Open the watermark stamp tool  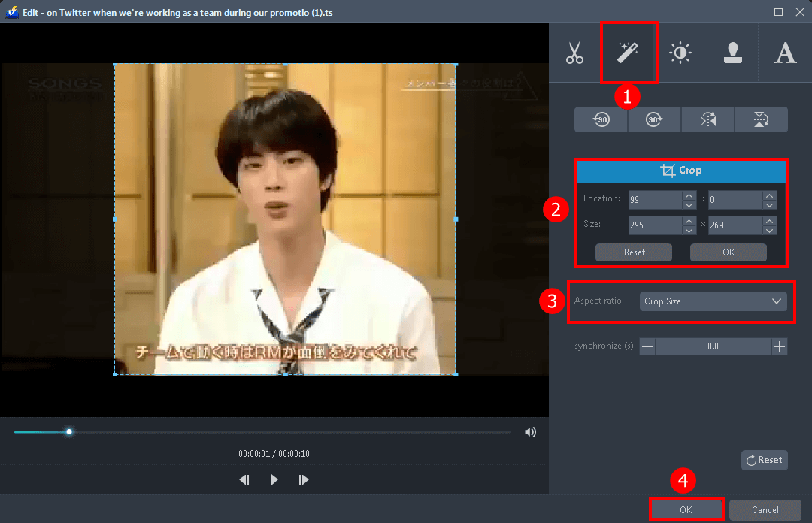(x=733, y=52)
